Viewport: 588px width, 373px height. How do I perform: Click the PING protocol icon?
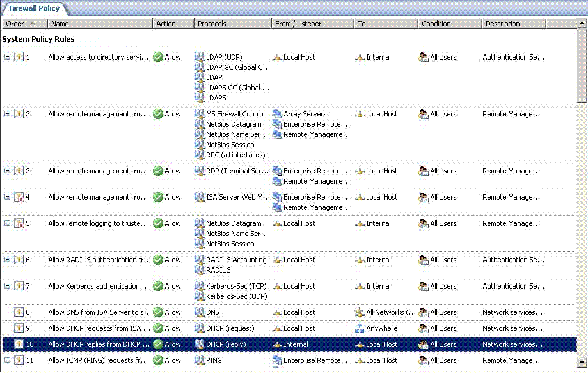point(199,360)
